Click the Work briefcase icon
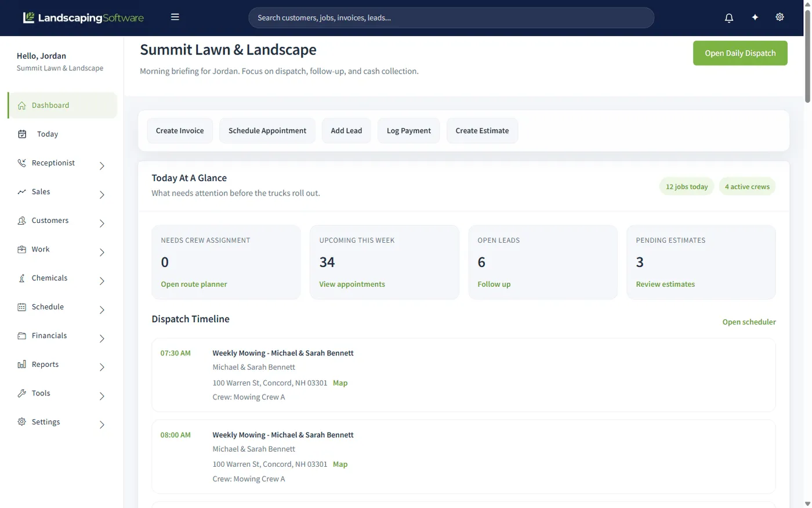The width and height of the screenshot is (812, 508). click(x=22, y=249)
